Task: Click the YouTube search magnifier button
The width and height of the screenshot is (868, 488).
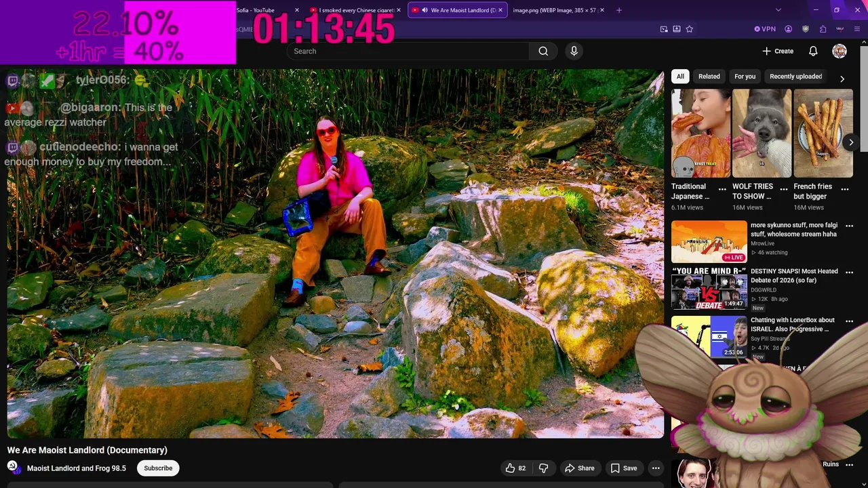Action: point(543,51)
